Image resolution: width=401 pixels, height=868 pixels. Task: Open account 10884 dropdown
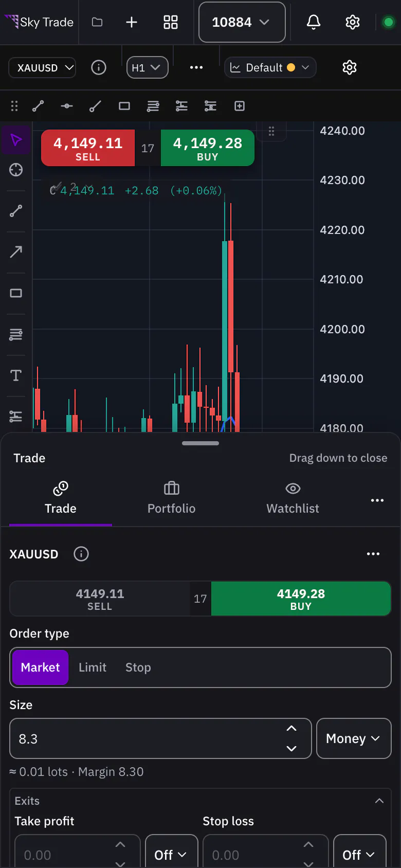[242, 22]
